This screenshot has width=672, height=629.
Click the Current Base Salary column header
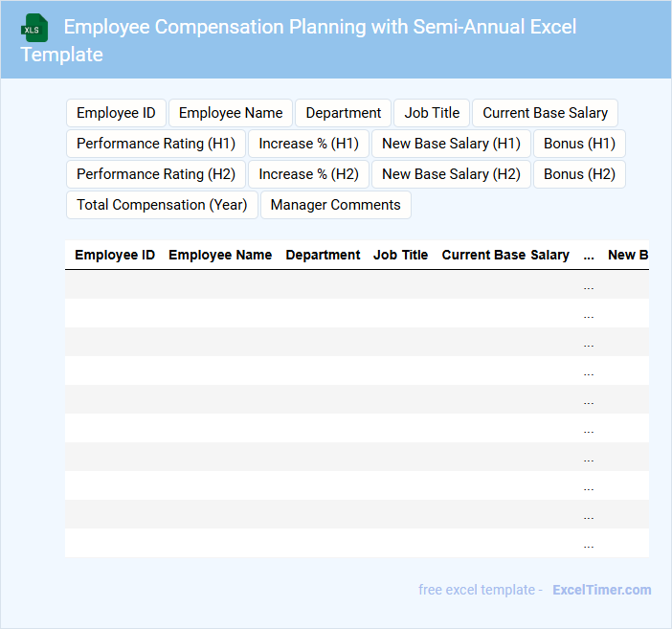(x=505, y=256)
